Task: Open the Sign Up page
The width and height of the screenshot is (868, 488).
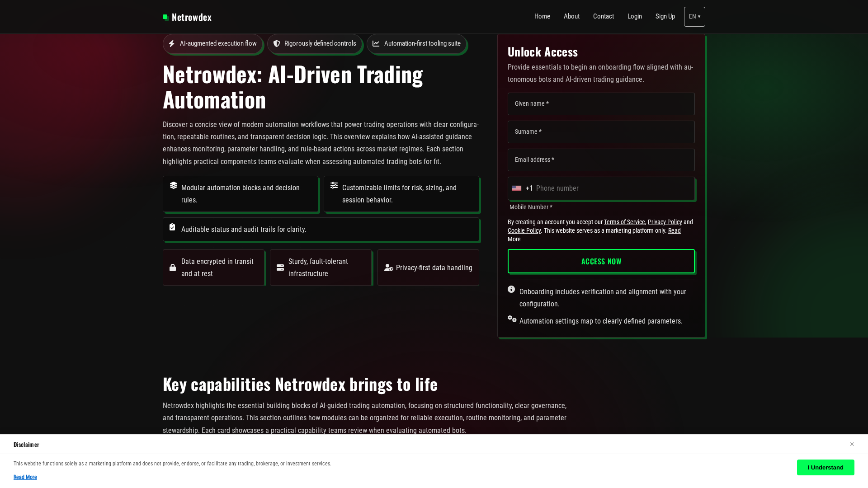Action: coord(665,16)
